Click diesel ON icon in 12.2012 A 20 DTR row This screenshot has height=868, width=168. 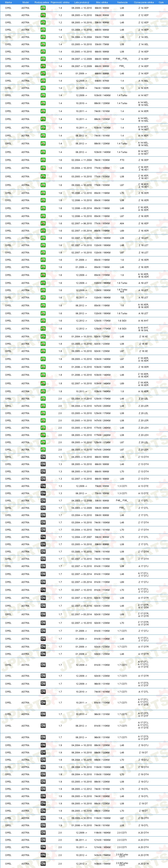[x=43, y=864]
